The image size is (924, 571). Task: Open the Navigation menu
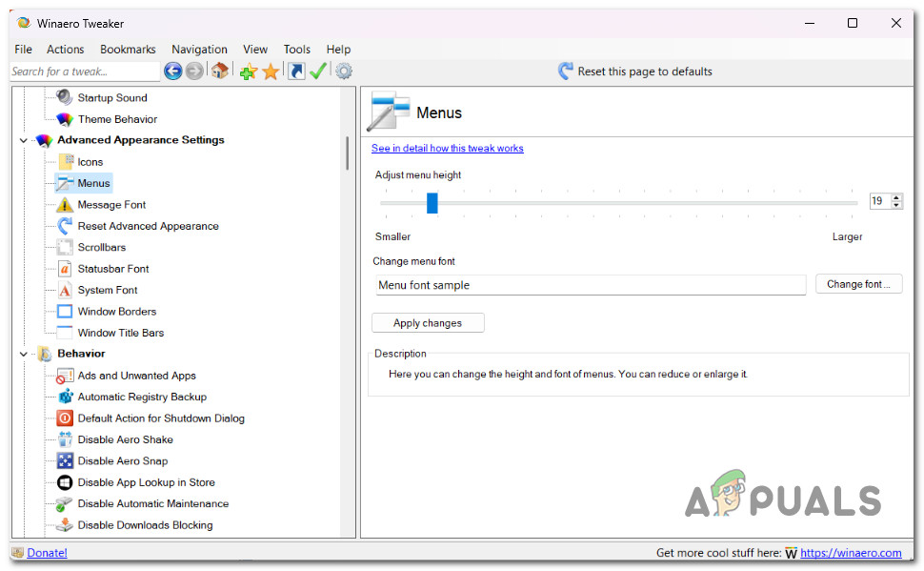(199, 50)
